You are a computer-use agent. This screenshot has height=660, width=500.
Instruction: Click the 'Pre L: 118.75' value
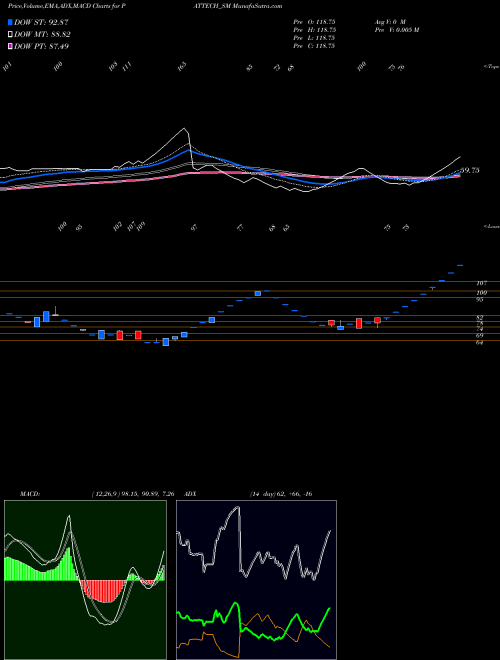tap(314, 38)
